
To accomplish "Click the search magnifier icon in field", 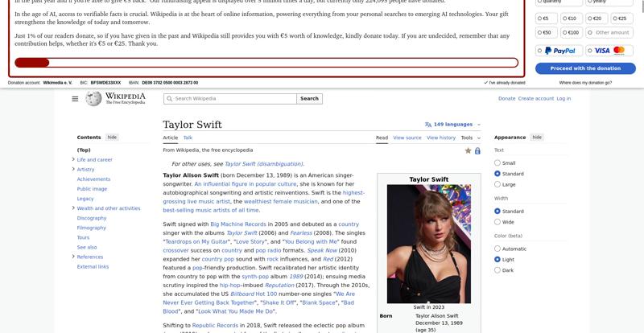I will (169, 99).
